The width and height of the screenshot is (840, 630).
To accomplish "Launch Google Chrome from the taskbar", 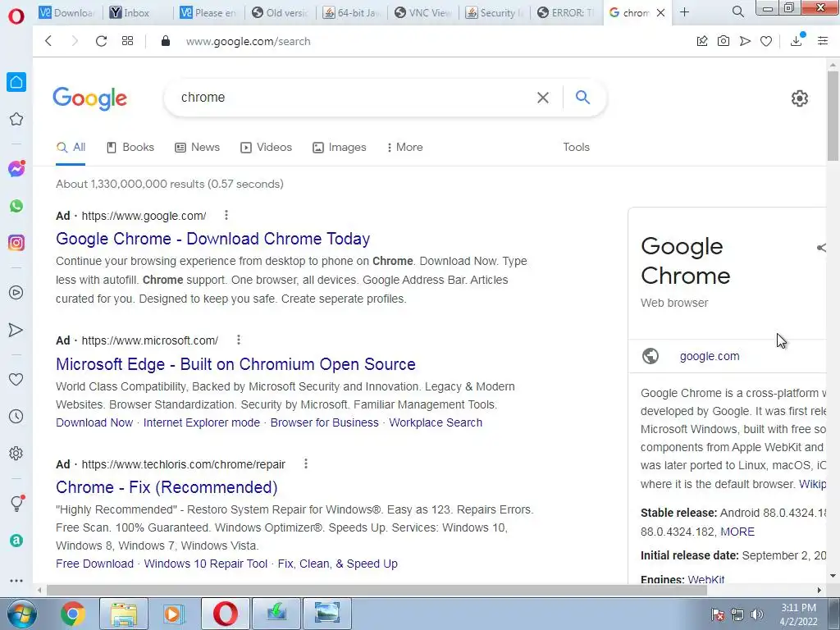I will [x=72, y=614].
